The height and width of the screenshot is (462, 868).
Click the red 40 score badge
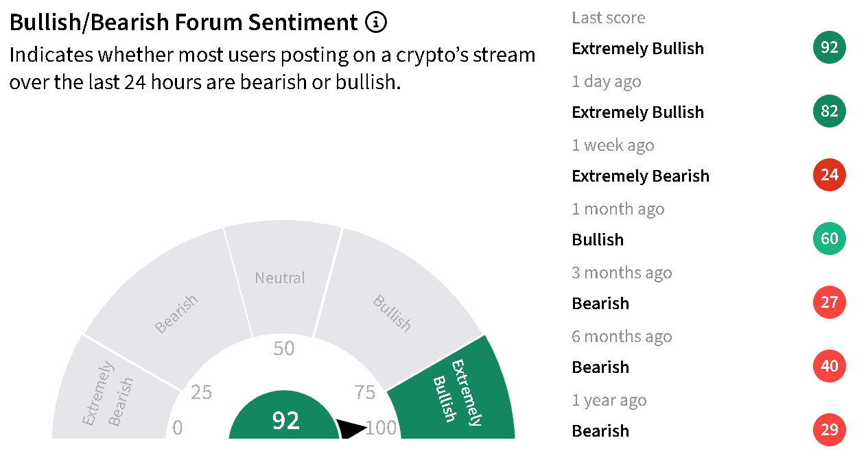pyautogui.click(x=830, y=366)
